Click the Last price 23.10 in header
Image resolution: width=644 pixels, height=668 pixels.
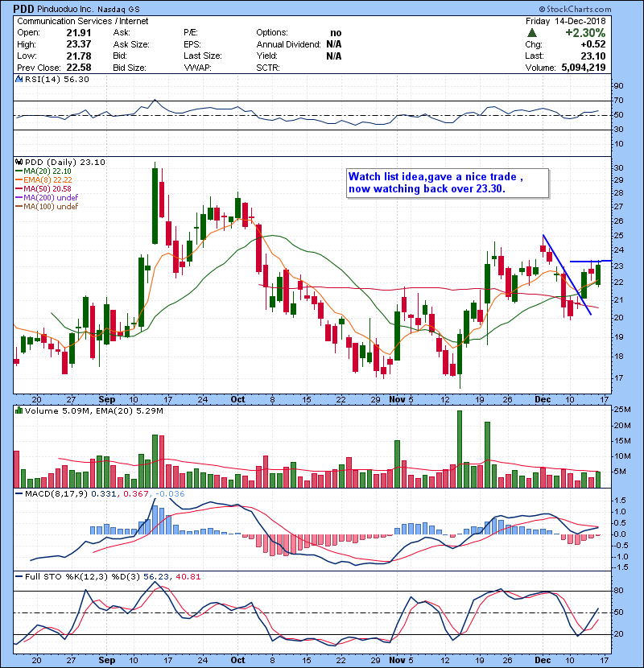pyautogui.click(x=592, y=56)
